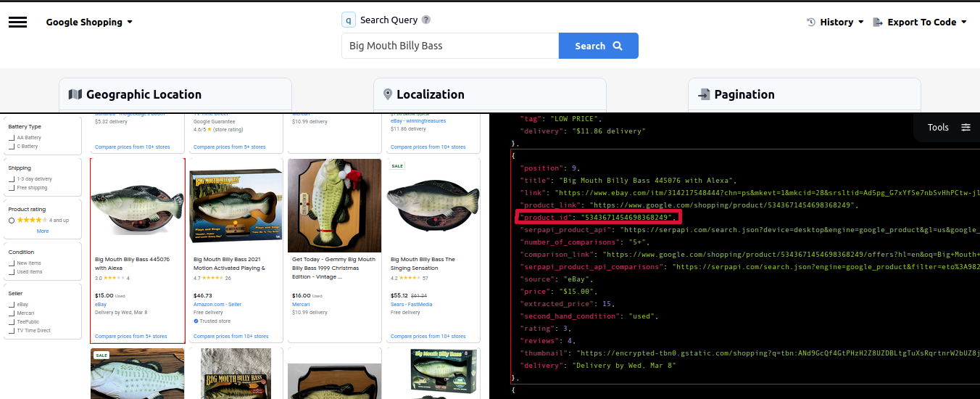
Task: Click the Sears - FastMedia seller link
Action: point(411,305)
